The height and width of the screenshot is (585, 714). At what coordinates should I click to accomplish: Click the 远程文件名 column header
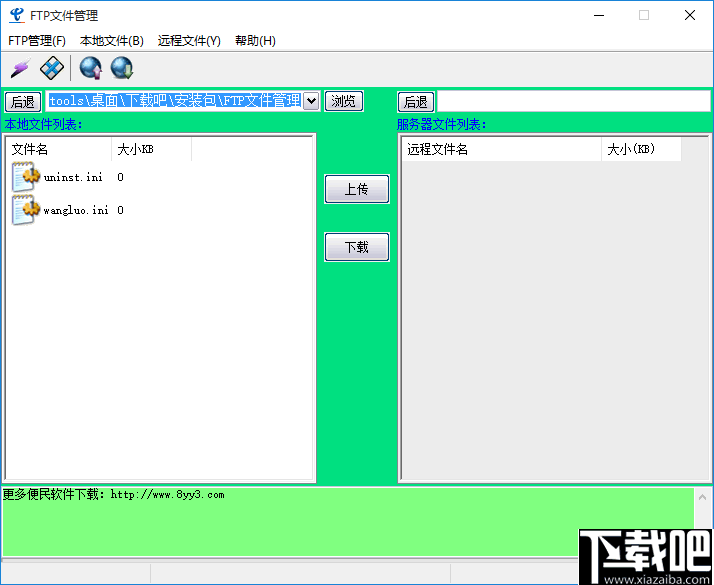501,149
